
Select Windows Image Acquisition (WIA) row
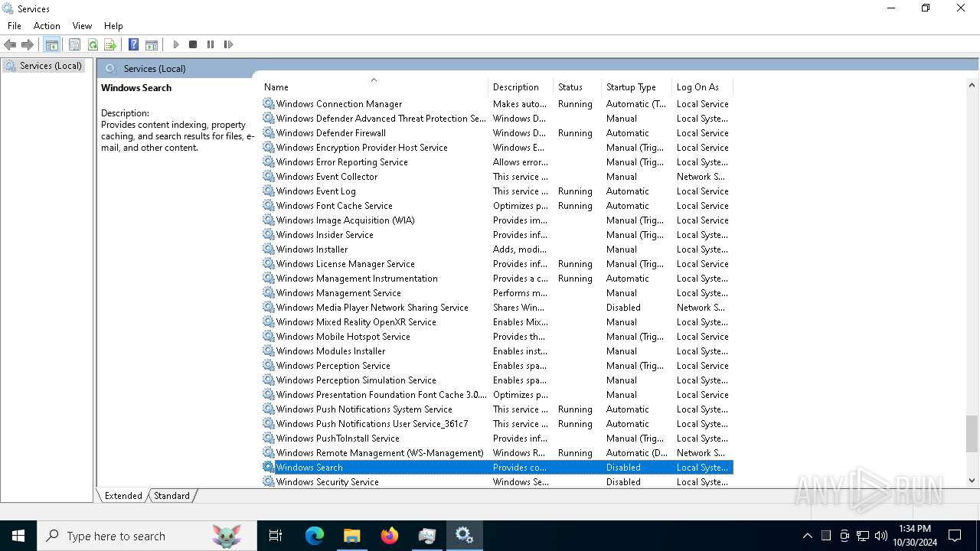[497, 220]
